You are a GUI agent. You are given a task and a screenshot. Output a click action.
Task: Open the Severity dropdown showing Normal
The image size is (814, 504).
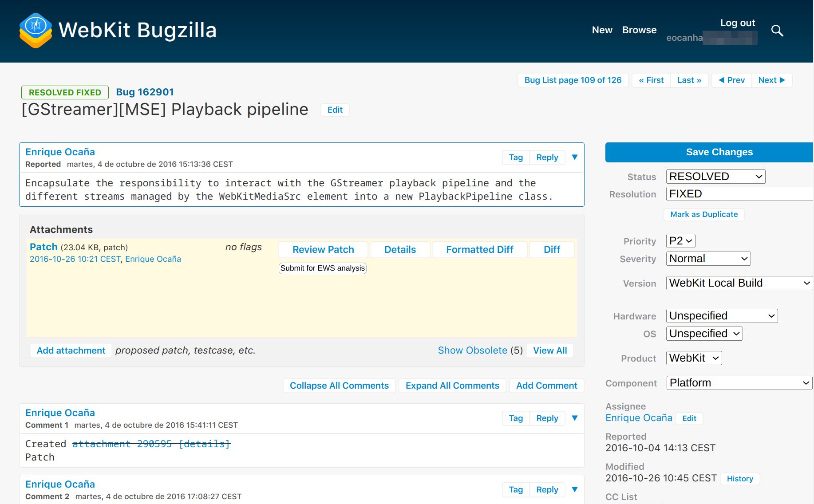tap(708, 259)
